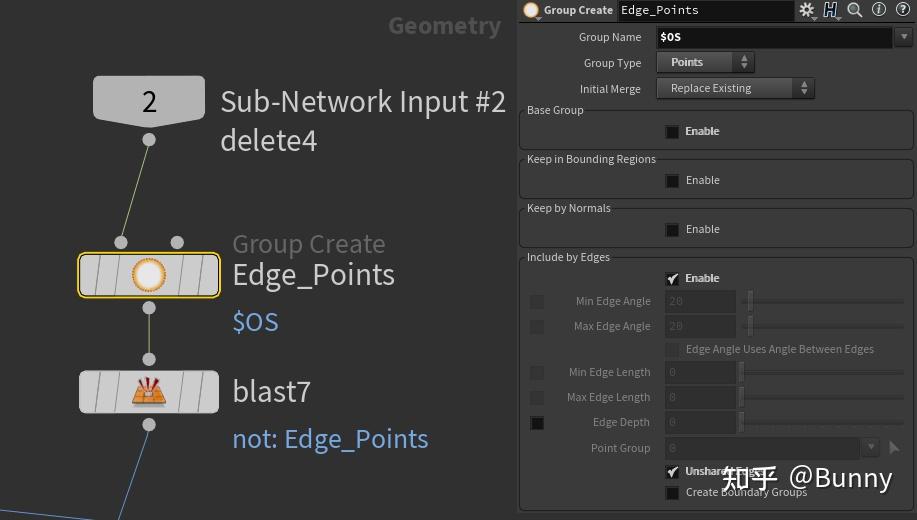Click the Point Group selection arrow icon
The width and height of the screenshot is (917, 520).
[894, 448]
